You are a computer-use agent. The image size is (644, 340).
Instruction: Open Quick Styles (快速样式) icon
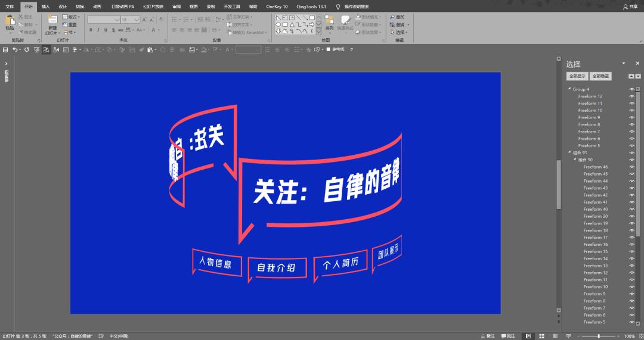[345, 20]
